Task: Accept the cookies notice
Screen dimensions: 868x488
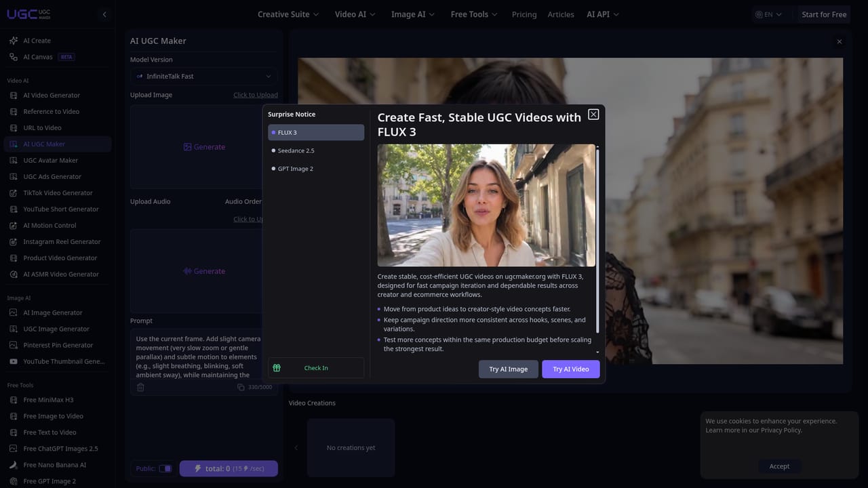Action: point(779,466)
